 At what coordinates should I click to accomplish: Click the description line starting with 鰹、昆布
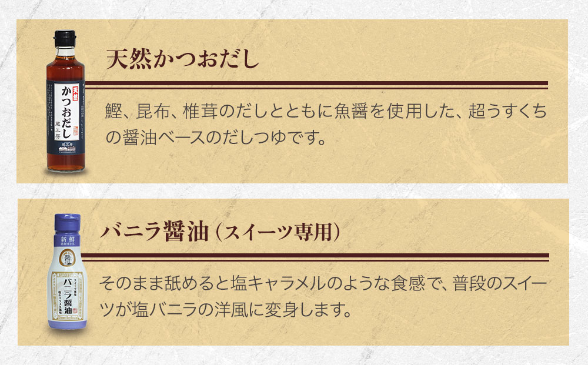pos(325,111)
